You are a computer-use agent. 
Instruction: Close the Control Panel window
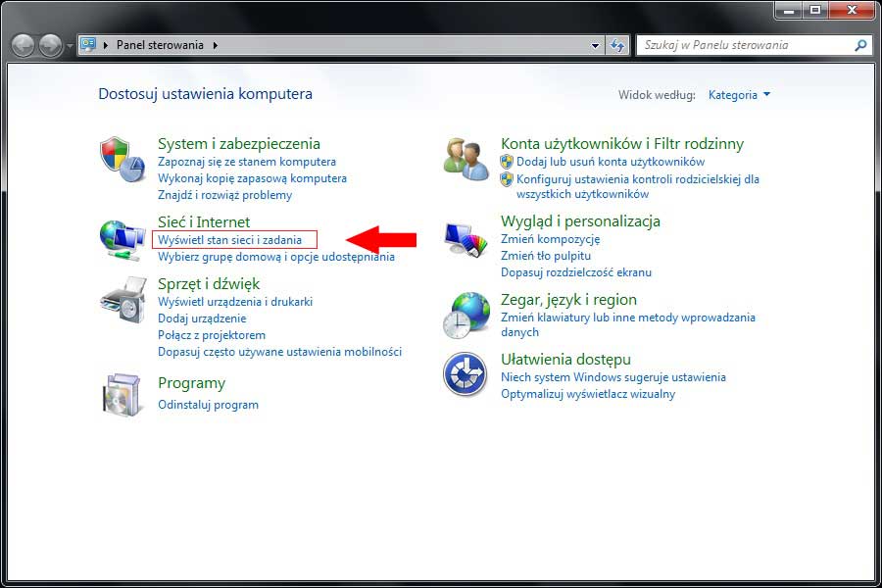(x=852, y=10)
